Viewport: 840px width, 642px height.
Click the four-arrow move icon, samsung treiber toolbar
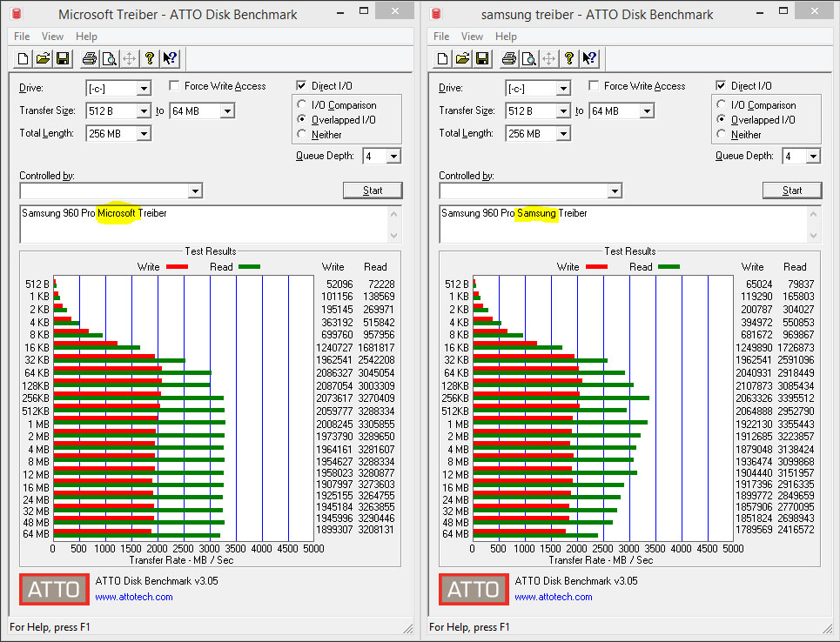(549, 58)
